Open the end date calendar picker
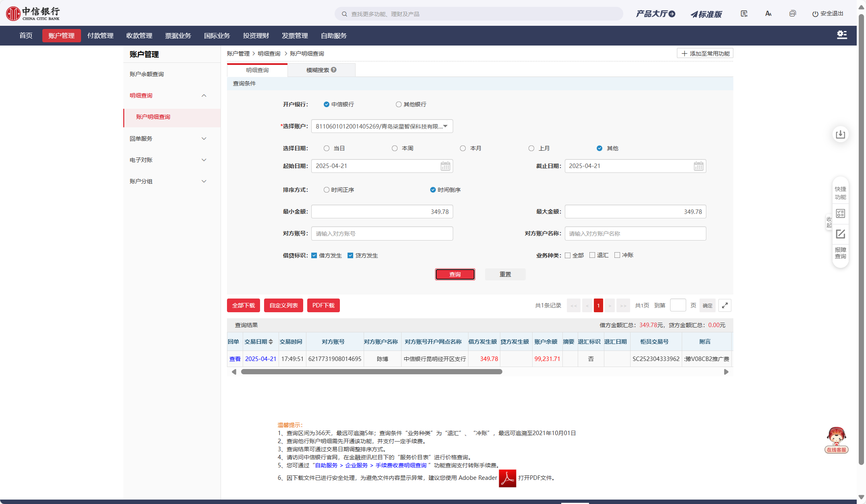The height and width of the screenshot is (504, 866). tap(698, 166)
